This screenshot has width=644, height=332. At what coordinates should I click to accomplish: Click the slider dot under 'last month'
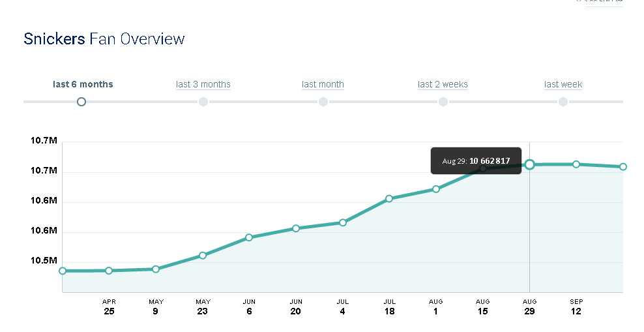click(x=323, y=102)
